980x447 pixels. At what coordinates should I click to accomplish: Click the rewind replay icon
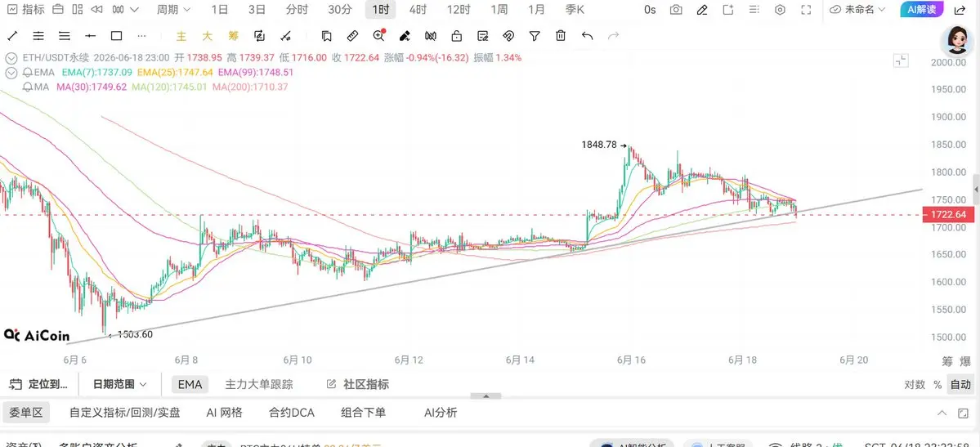pos(96,9)
